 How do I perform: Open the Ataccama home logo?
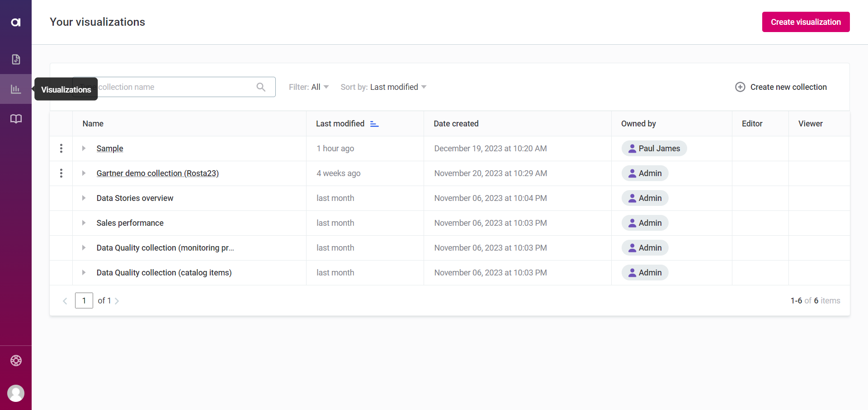point(16,22)
